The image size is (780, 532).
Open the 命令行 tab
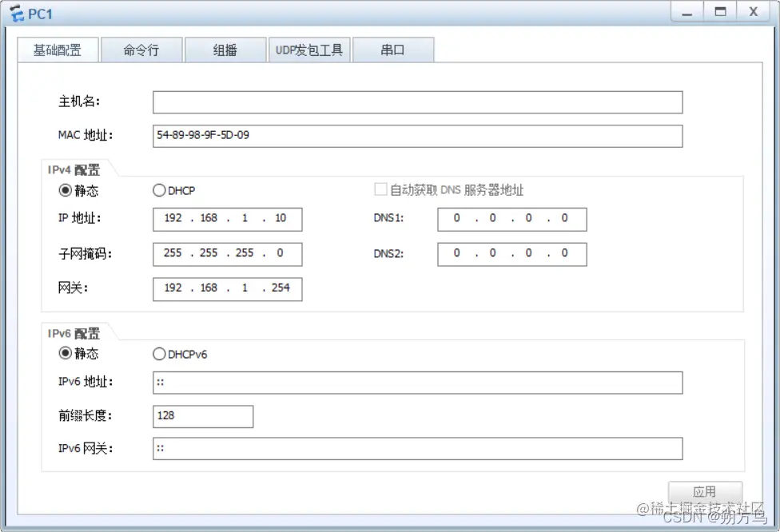141,50
